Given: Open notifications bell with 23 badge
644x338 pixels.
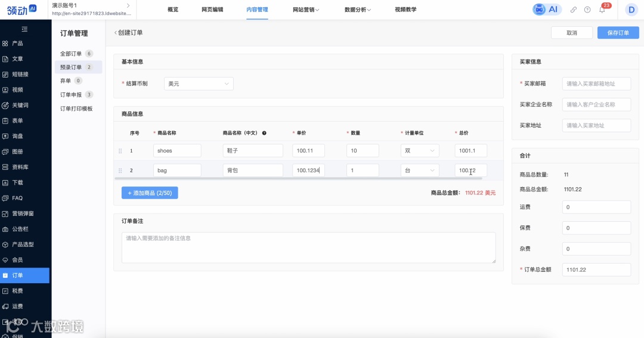Looking at the screenshot, I should click(602, 9).
